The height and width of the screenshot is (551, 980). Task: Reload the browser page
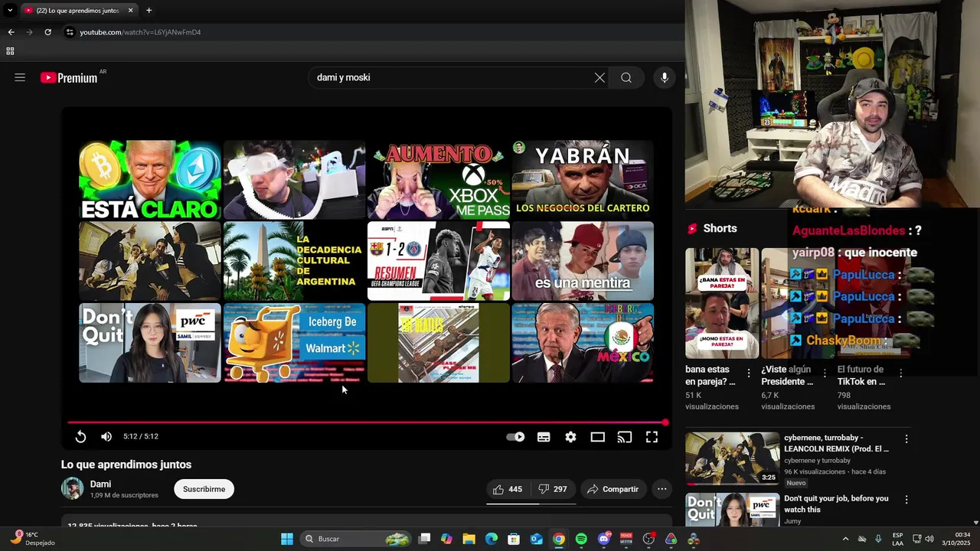tap(47, 32)
